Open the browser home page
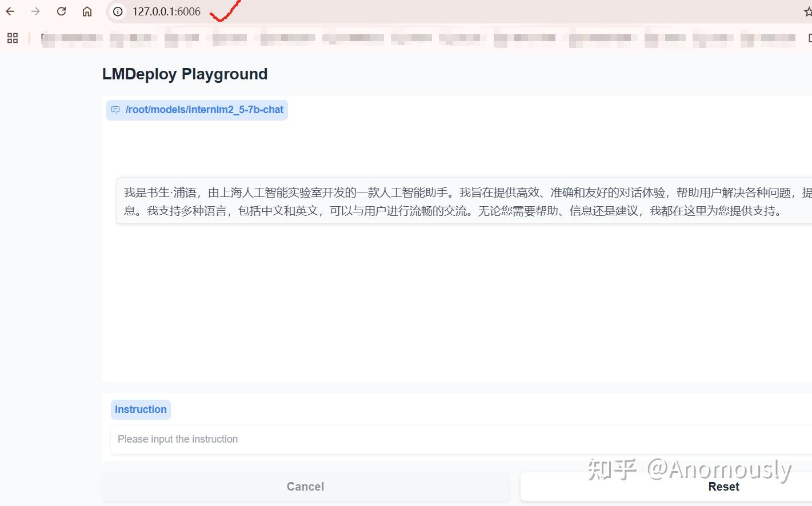The height and width of the screenshot is (506, 812). (87, 11)
